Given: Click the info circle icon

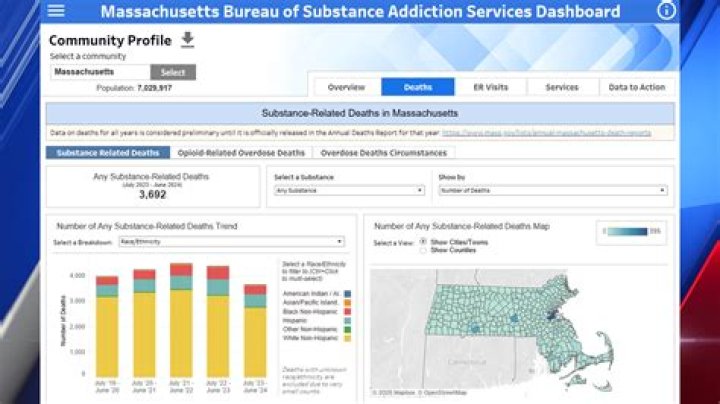Looking at the screenshot, I should coord(666,11).
